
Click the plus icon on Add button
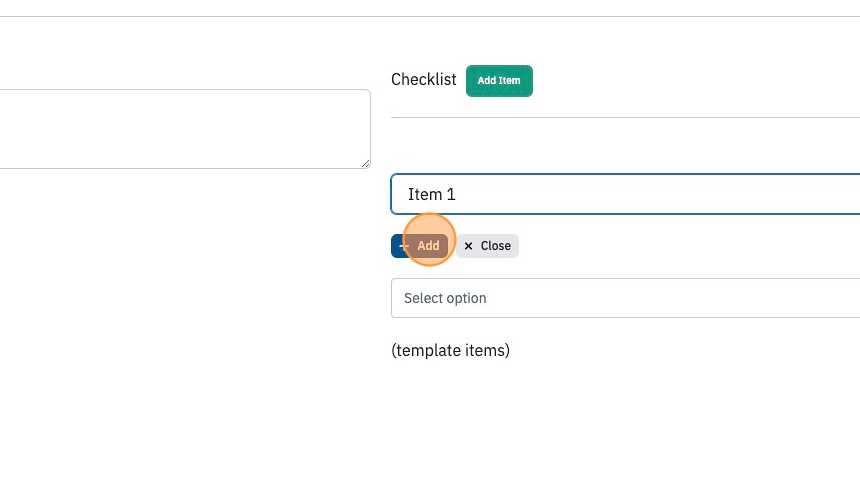[x=404, y=246]
